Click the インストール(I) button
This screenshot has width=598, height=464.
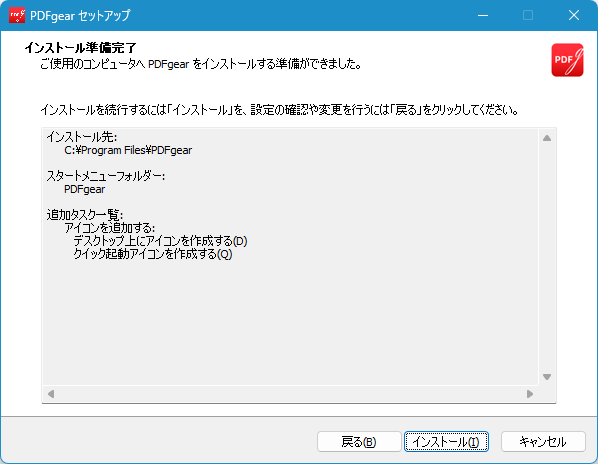click(x=446, y=442)
